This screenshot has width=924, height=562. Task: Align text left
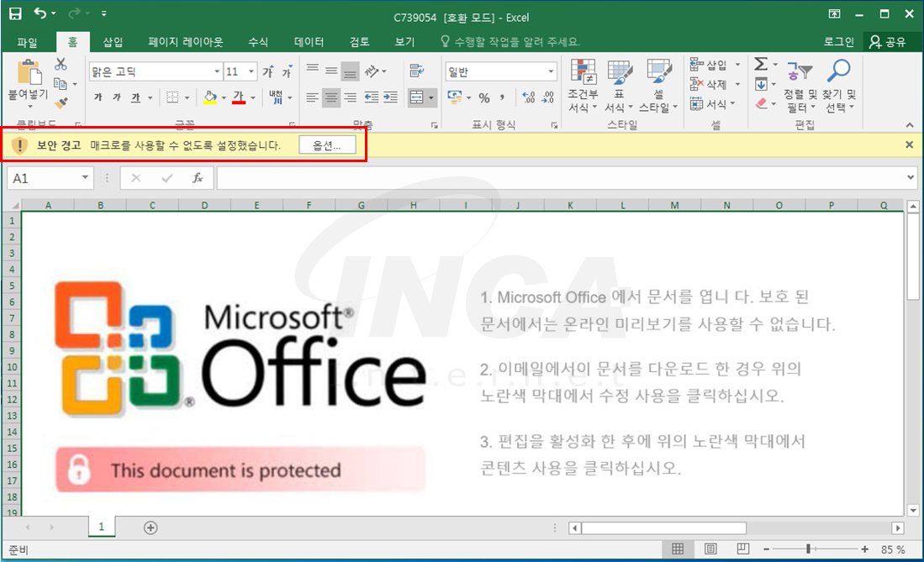[x=312, y=97]
